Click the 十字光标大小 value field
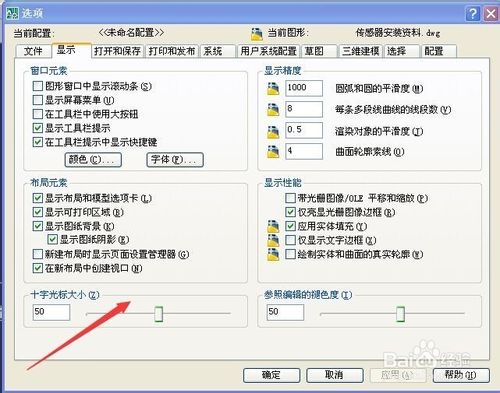 click(x=51, y=312)
